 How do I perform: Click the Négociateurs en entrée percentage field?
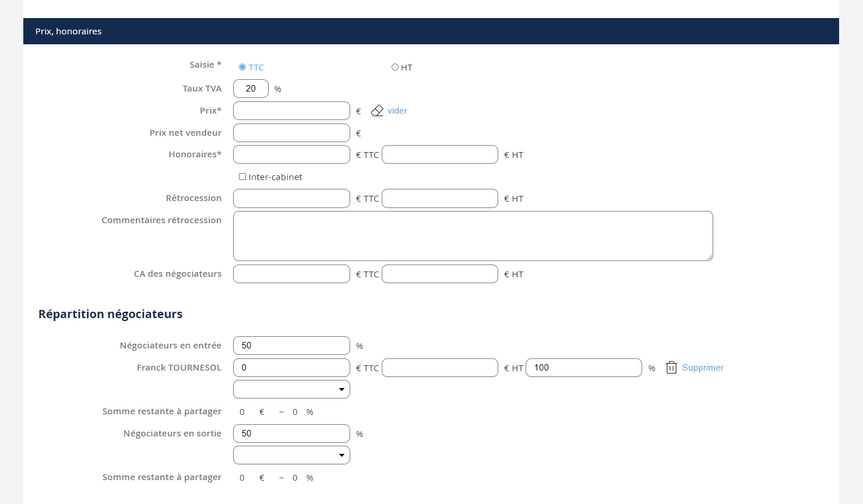pos(291,346)
